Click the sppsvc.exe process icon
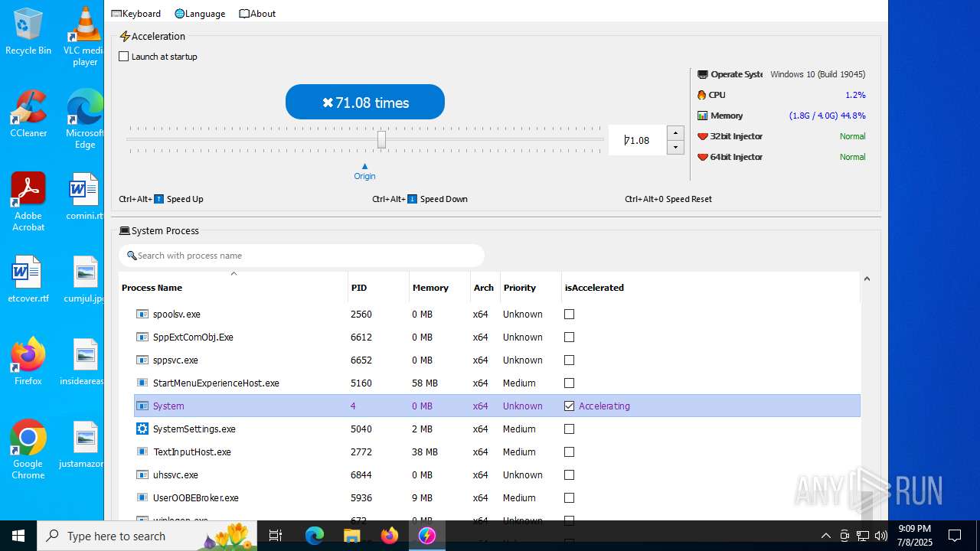Screen dimensions: 980x551 click(142, 360)
